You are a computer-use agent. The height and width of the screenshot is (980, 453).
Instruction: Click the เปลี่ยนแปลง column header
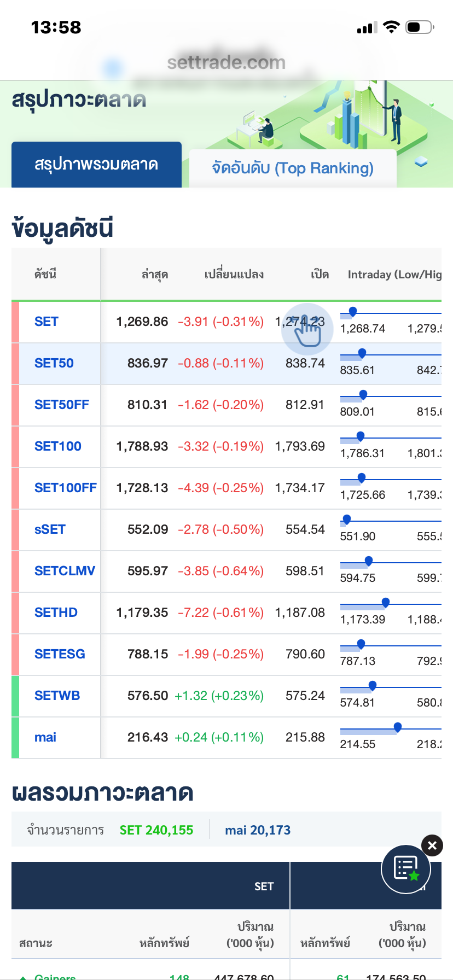tap(234, 275)
